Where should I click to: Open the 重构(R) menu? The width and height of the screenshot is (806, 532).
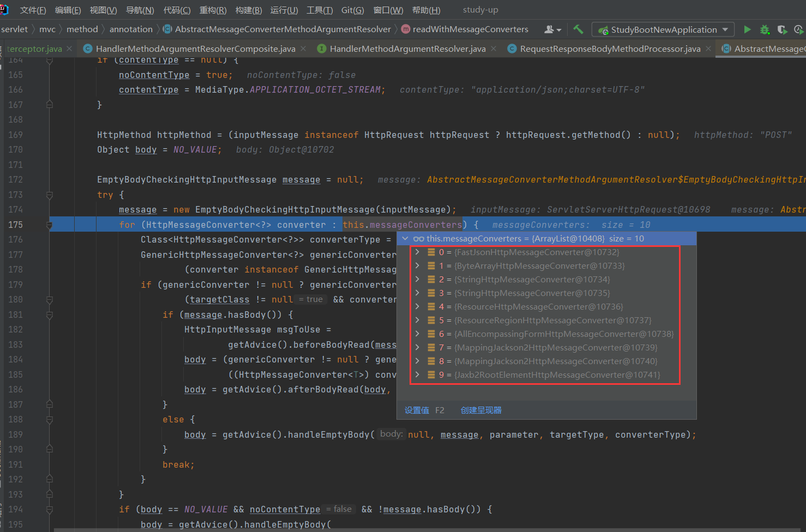[213, 10]
